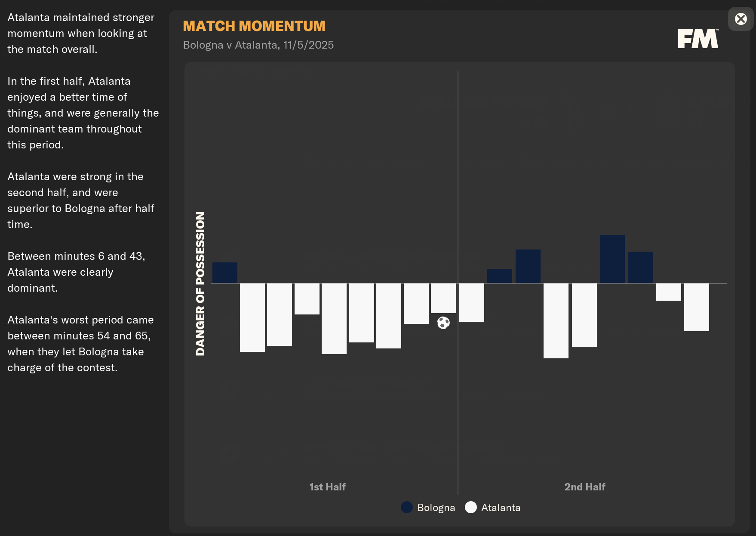The height and width of the screenshot is (536, 756).
Task: Select the 1st Half label
Action: click(x=327, y=487)
